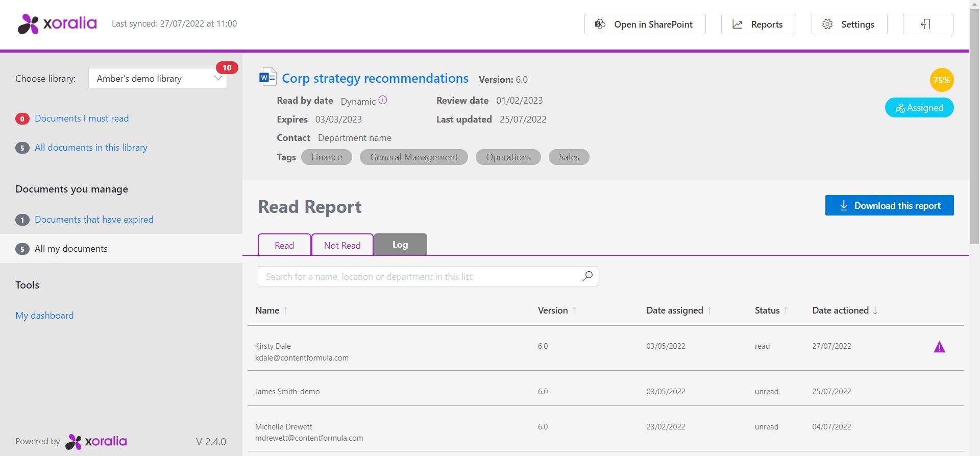Click the 75% completion badge
This screenshot has height=456, width=980.
[x=941, y=80]
